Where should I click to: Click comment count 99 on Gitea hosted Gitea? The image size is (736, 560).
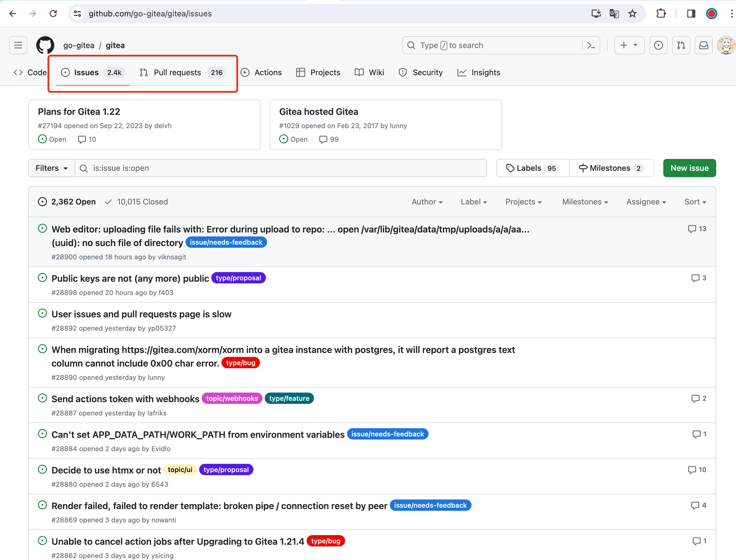point(329,139)
